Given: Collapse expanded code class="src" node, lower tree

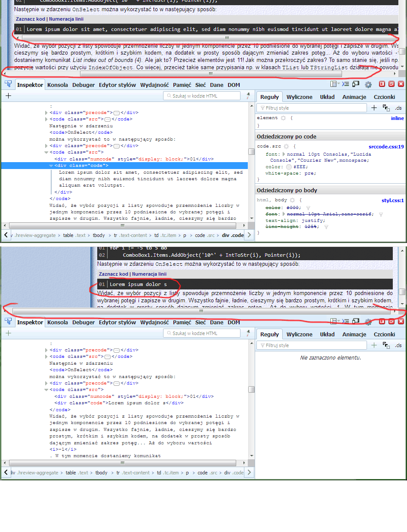Looking at the screenshot, I should (x=47, y=389).
